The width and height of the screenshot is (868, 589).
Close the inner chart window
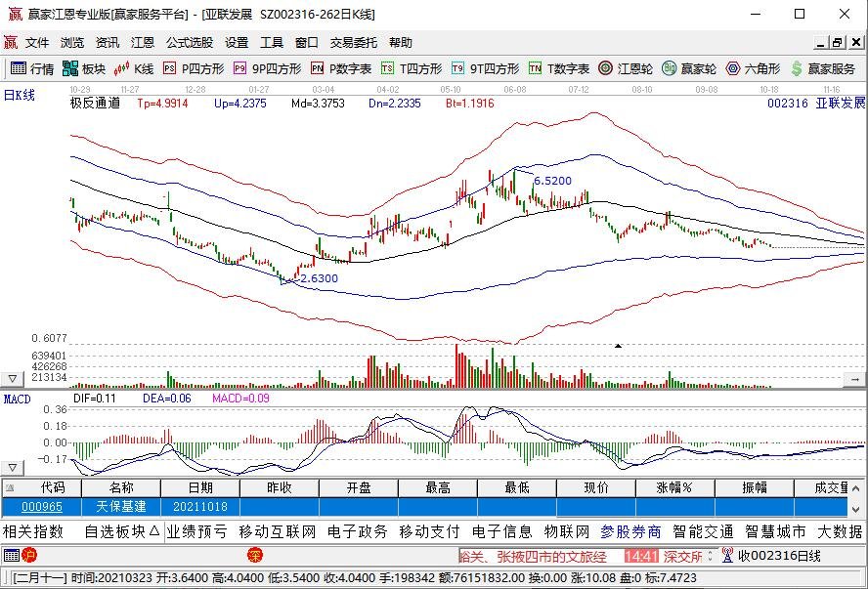[856, 43]
